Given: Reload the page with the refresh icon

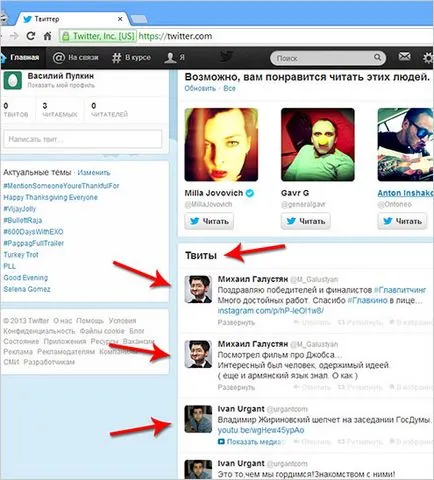Looking at the screenshot, I should click(30, 36).
